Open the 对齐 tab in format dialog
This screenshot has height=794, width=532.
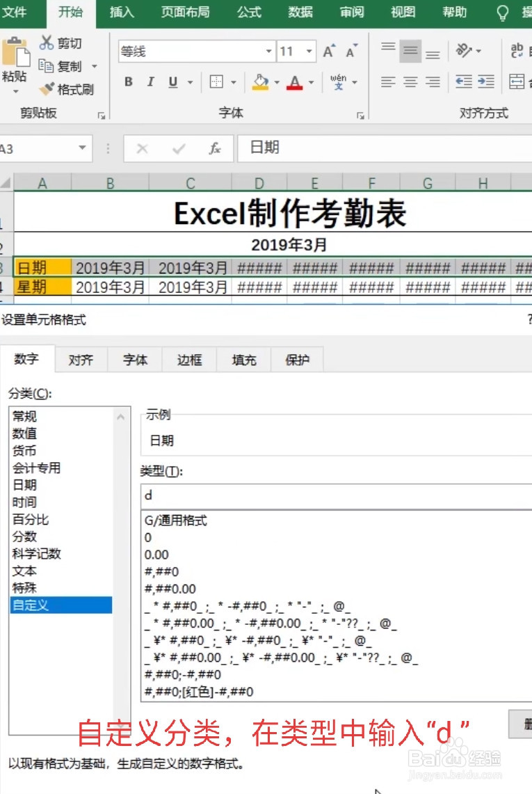tap(81, 360)
